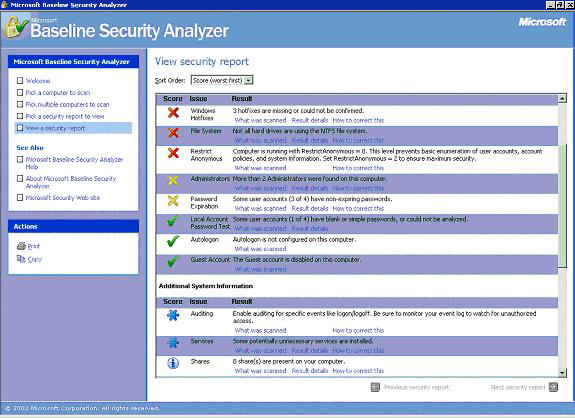Viewport: 575px width, 418px height.
Task: Open How to correct this for Administrators
Action: [x=358, y=188]
